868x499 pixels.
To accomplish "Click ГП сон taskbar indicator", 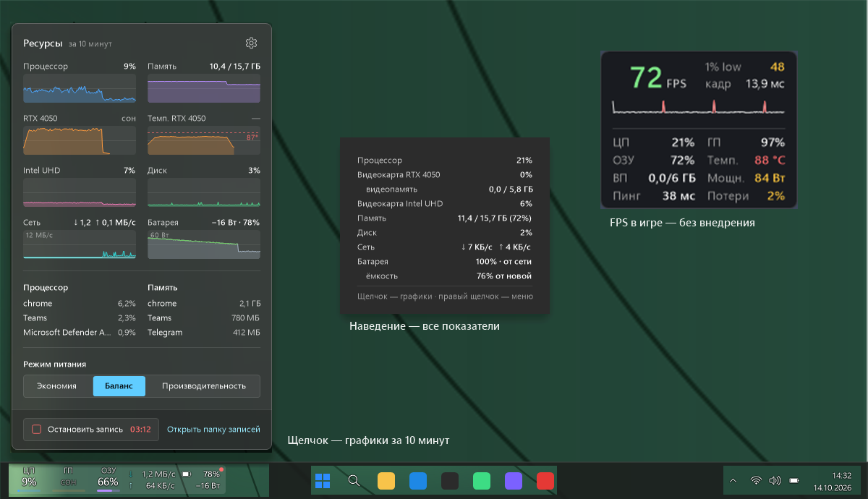I will (x=69, y=480).
